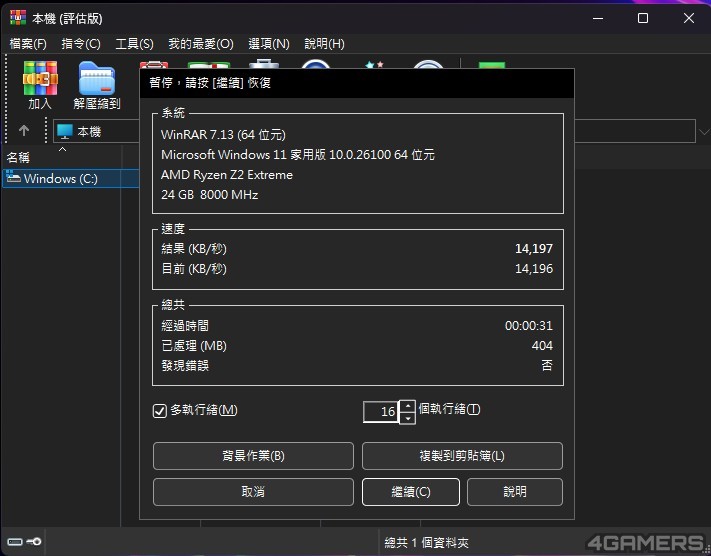
Task: Click the WinRAR app icon in the title bar
Action: (x=17, y=18)
